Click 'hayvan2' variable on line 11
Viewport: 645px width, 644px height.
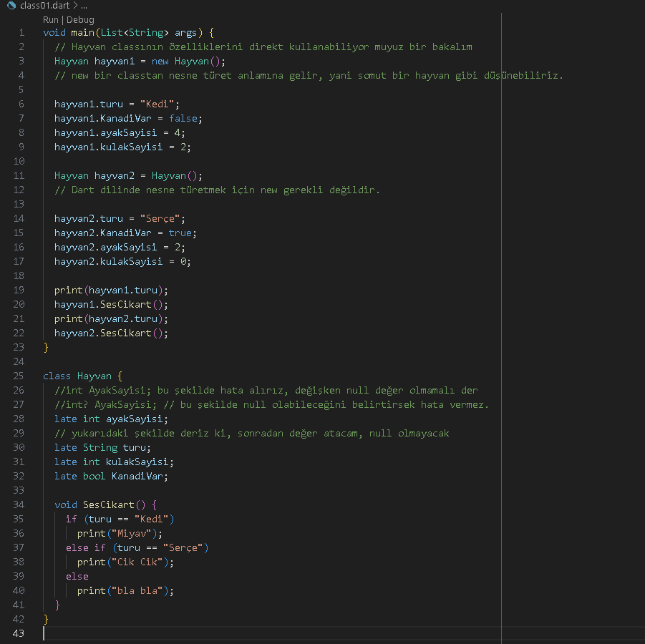(115, 175)
